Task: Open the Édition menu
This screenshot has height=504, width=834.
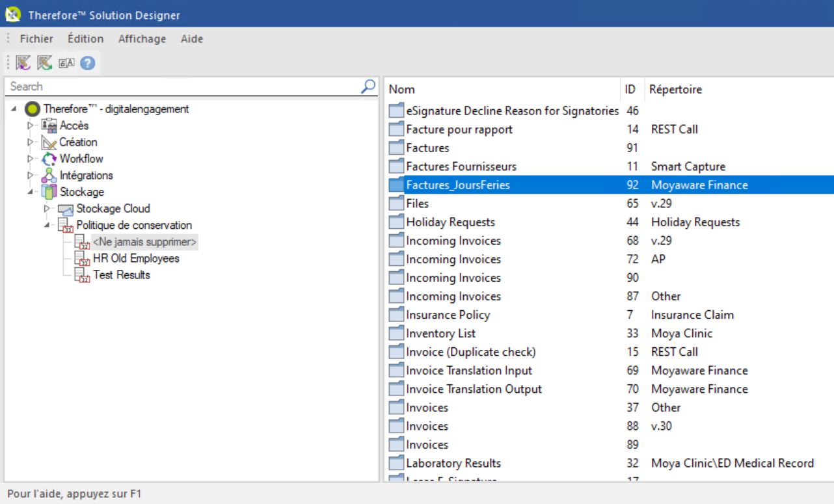Action: (x=85, y=38)
